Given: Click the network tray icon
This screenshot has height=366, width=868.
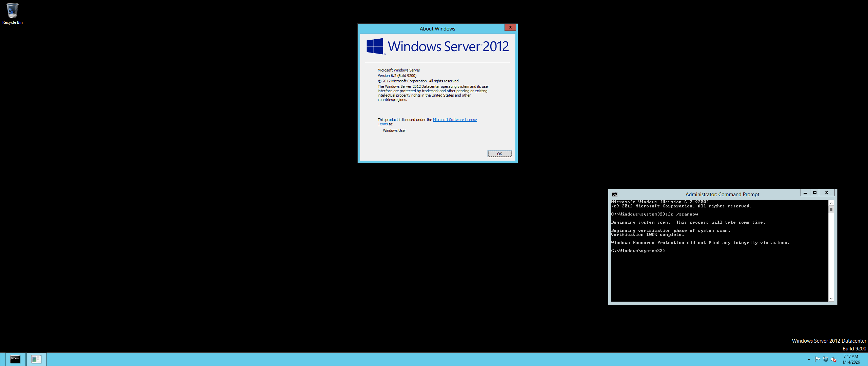Looking at the screenshot, I should click(x=825, y=359).
